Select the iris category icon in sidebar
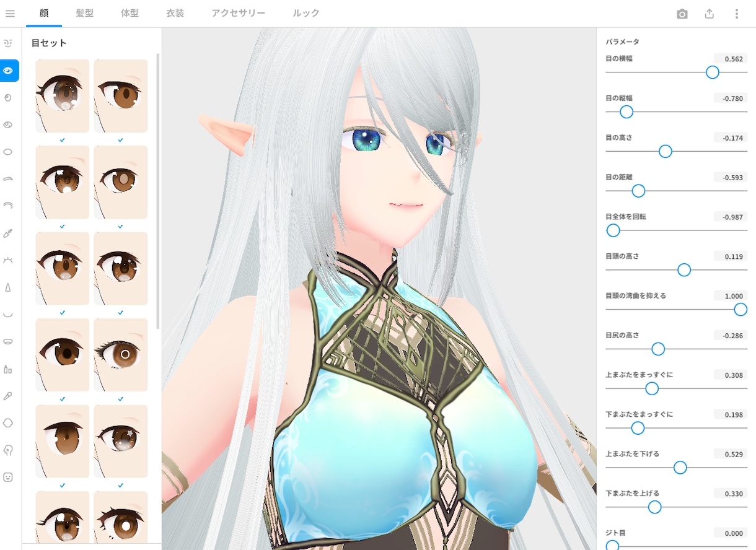The width and height of the screenshot is (756, 550). pos(8,98)
